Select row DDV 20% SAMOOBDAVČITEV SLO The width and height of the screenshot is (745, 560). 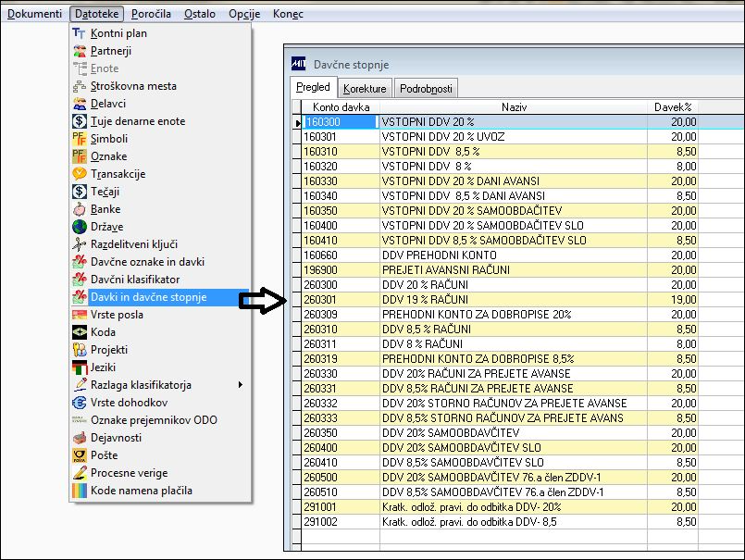click(500, 448)
